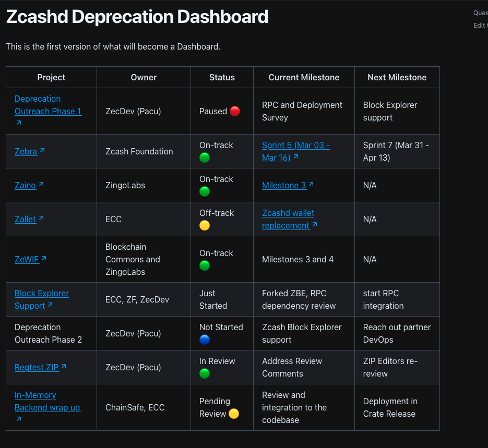
Task: Click the Next Milestone column header
Action: click(397, 77)
